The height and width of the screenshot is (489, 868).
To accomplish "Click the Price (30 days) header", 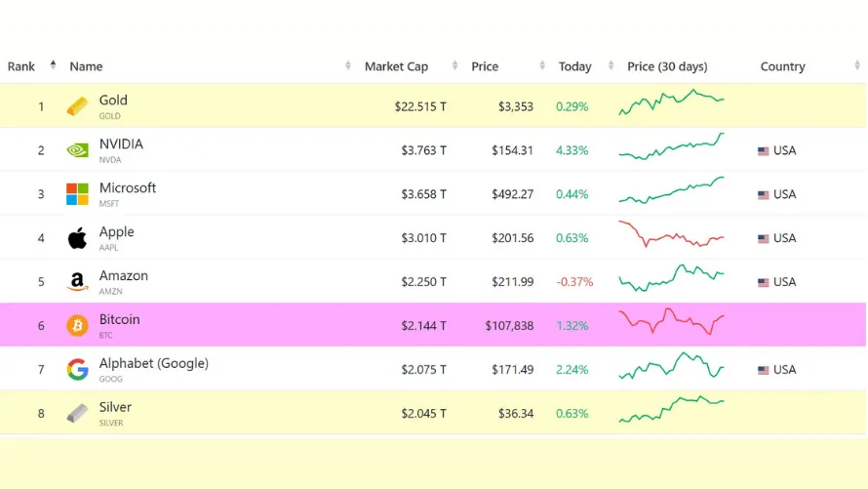I will tap(667, 66).
